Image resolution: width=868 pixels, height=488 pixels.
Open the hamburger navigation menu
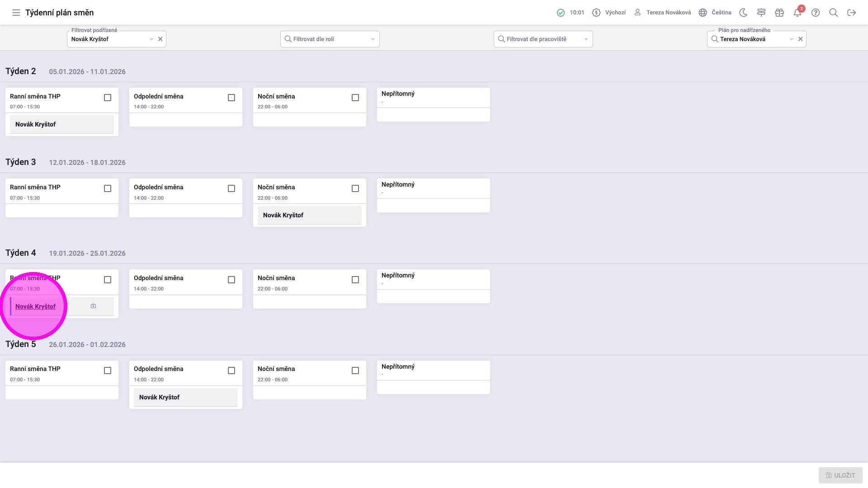click(x=16, y=13)
